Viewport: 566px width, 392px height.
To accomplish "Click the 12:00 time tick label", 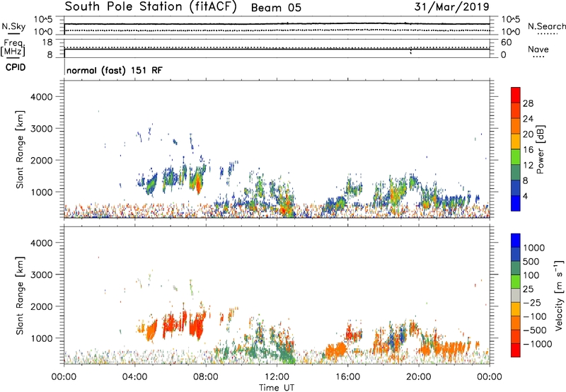I will (277, 377).
